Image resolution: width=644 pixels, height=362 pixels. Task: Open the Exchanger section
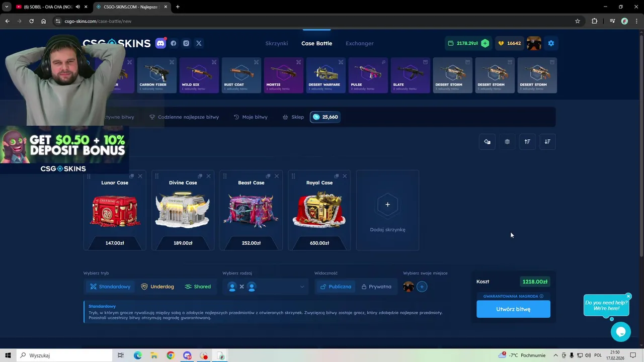359,43
